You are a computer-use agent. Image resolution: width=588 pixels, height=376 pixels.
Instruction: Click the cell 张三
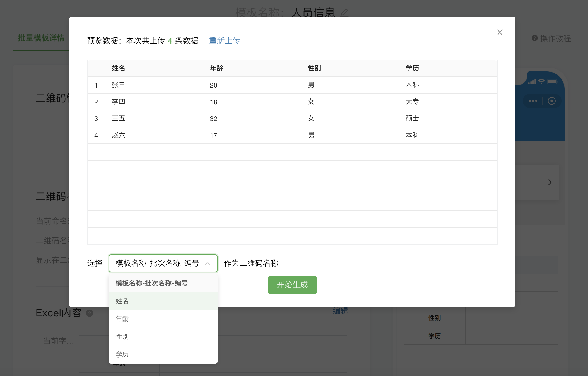154,85
